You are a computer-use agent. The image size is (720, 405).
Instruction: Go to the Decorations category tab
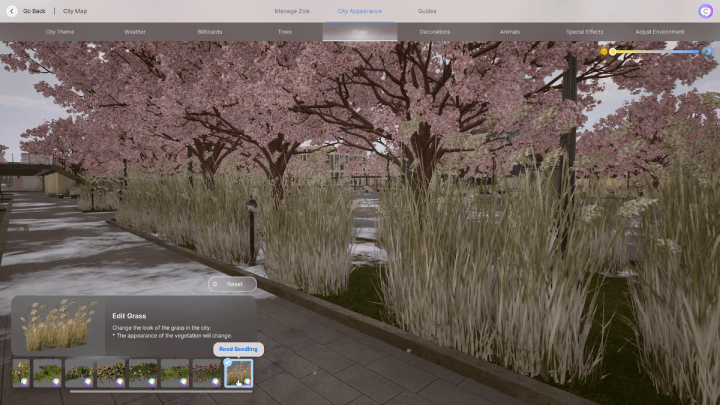click(x=435, y=32)
